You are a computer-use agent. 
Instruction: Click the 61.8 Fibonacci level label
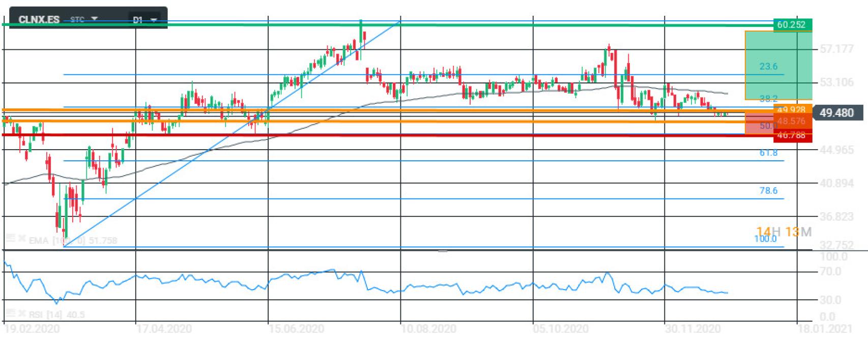768,153
